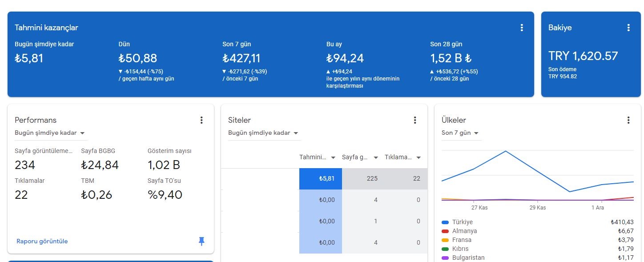
Task: Open Ülkeler card more options menu
Action: tap(628, 120)
